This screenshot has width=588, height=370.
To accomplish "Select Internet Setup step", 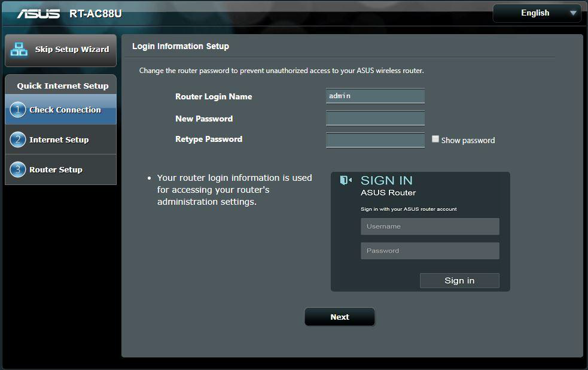I will pos(61,139).
